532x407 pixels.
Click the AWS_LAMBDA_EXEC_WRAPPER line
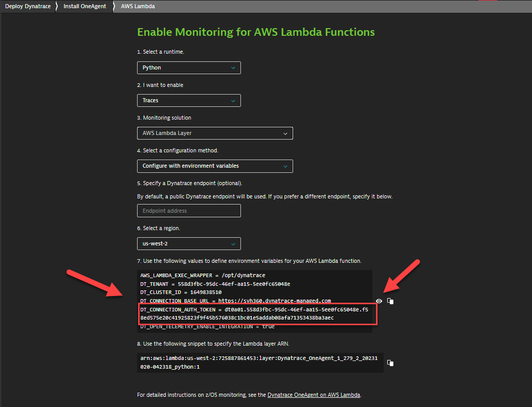coord(203,276)
